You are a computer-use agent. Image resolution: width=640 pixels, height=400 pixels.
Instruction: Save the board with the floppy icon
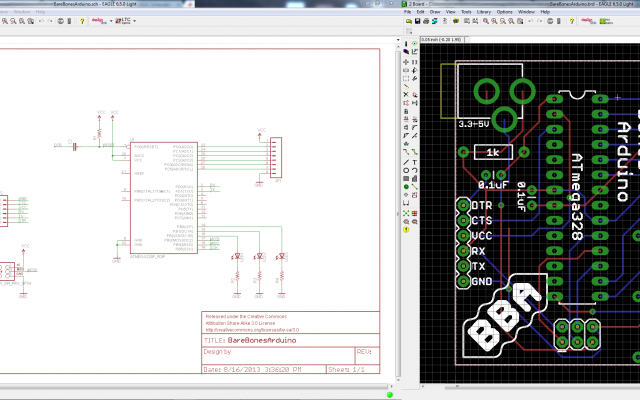(418, 21)
